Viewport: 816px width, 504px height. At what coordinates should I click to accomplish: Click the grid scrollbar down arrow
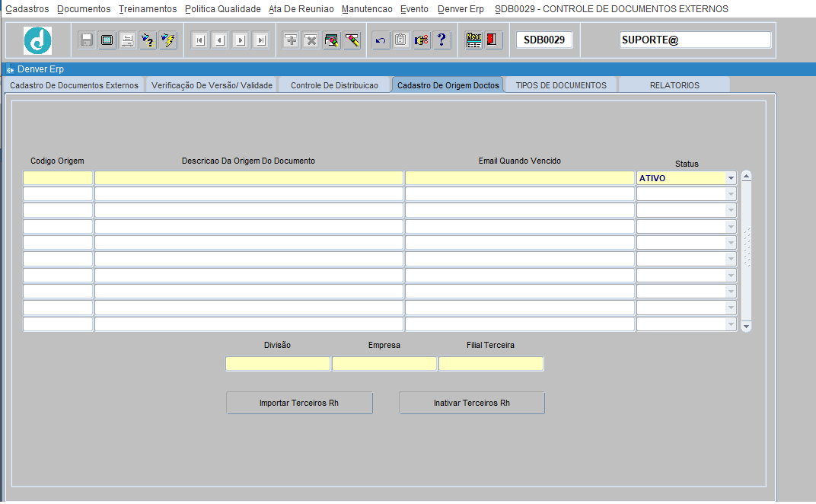pos(746,327)
